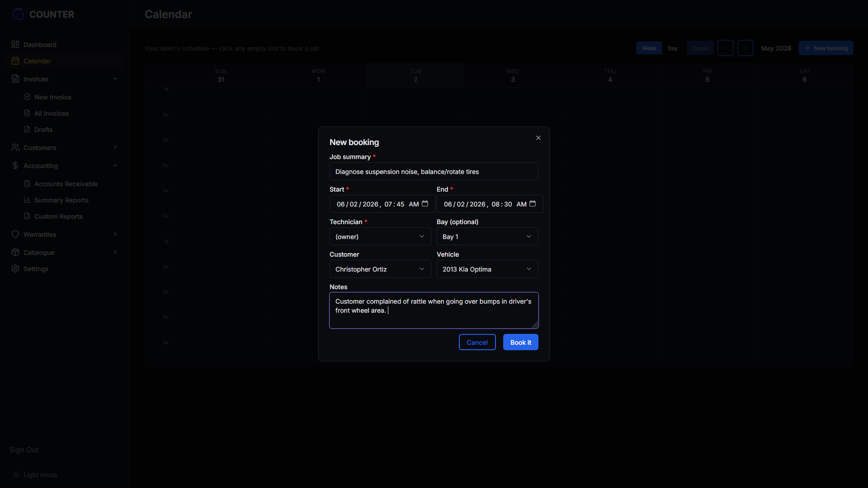Image resolution: width=868 pixels, height=488 pixels.
Task: Click the Invoices document icon
Action: pos(15,79)
